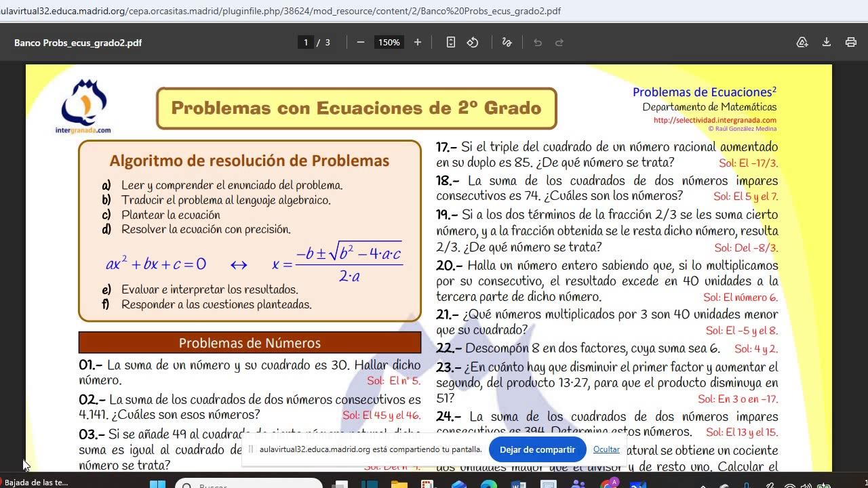Click the fit to page icon
868x488 pixels.
[451, 42]
